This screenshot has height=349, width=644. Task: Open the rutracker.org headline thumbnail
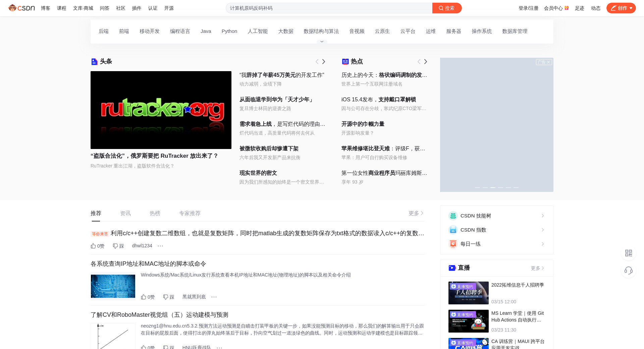[161, 110]
